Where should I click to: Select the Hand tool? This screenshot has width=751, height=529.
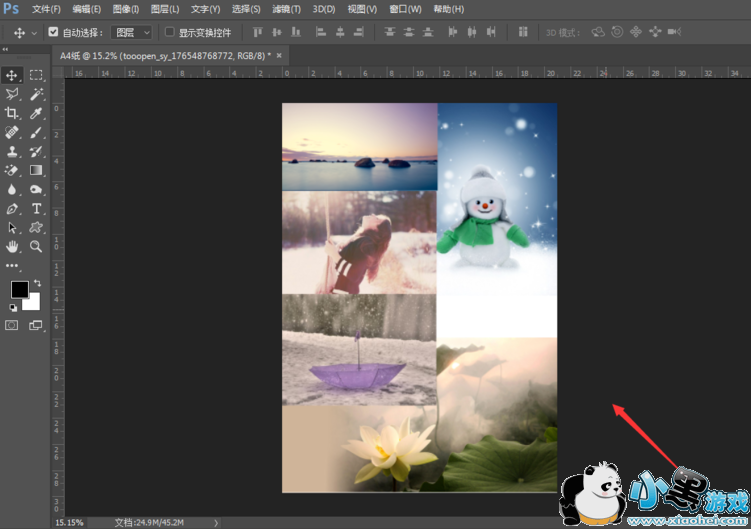[x=13, y=246]
